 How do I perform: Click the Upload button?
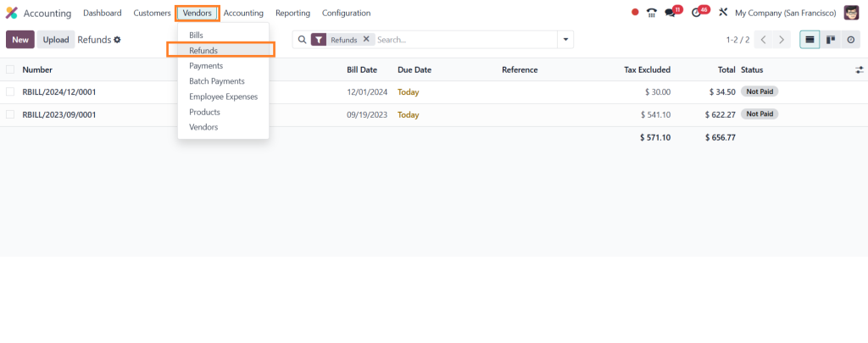click(56, 40)
